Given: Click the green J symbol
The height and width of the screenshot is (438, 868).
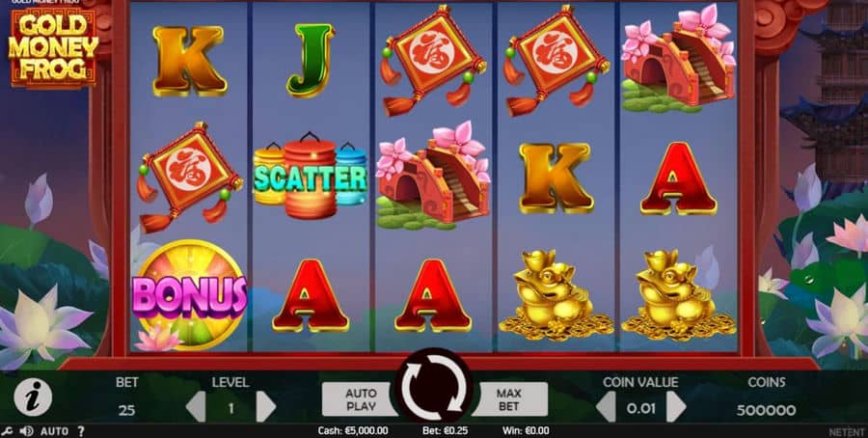Looking at the screenshot, I should (x=310, y=60).
